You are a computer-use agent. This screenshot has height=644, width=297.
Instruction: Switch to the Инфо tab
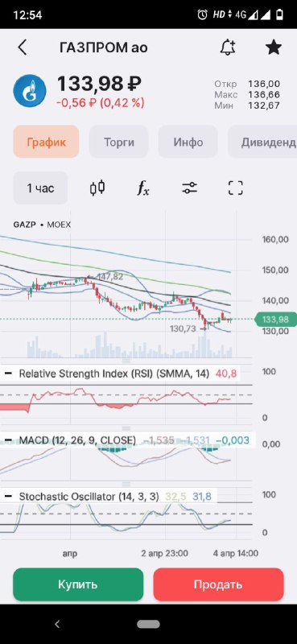tap(188, 142)
